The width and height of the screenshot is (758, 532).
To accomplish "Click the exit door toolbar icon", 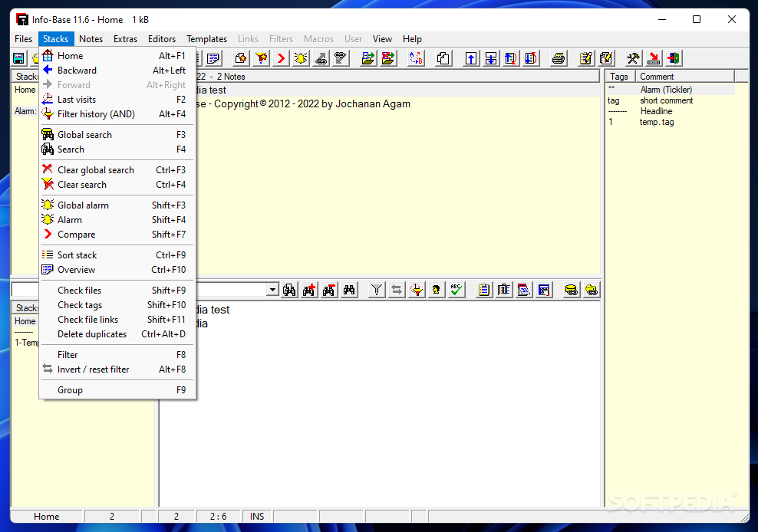I will click(x=674, y=58).
